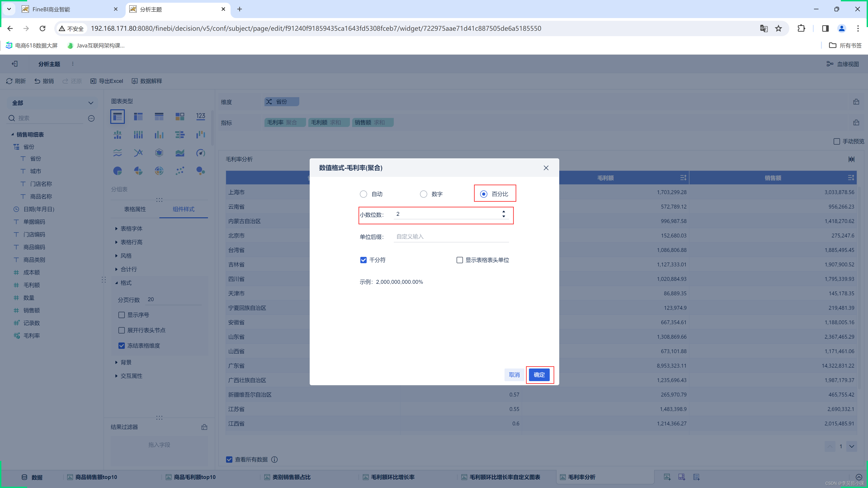The height and width of the screenshot is (488, 868).
Task: Click the 结果过滤器 clear icon
Action: [x=204, y=427]
